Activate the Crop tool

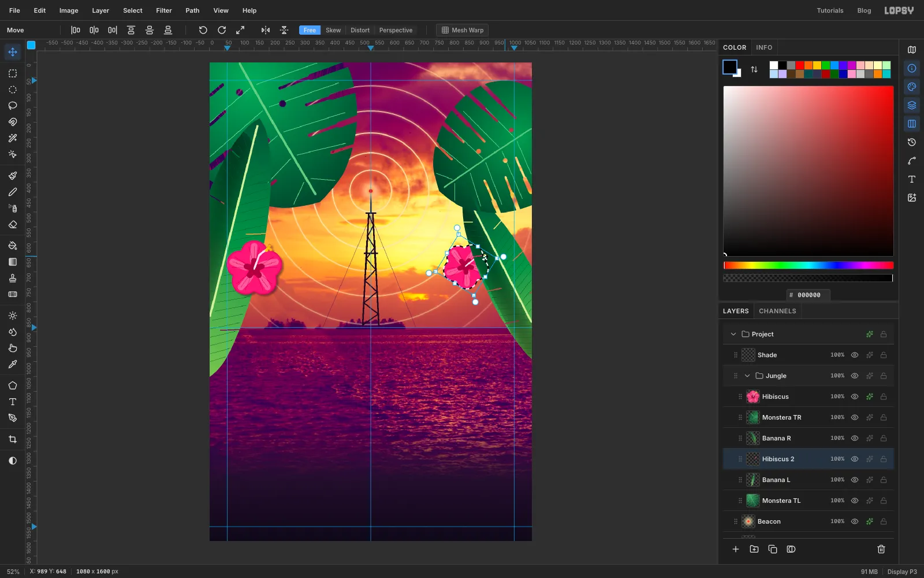click(x=13, y=439)
